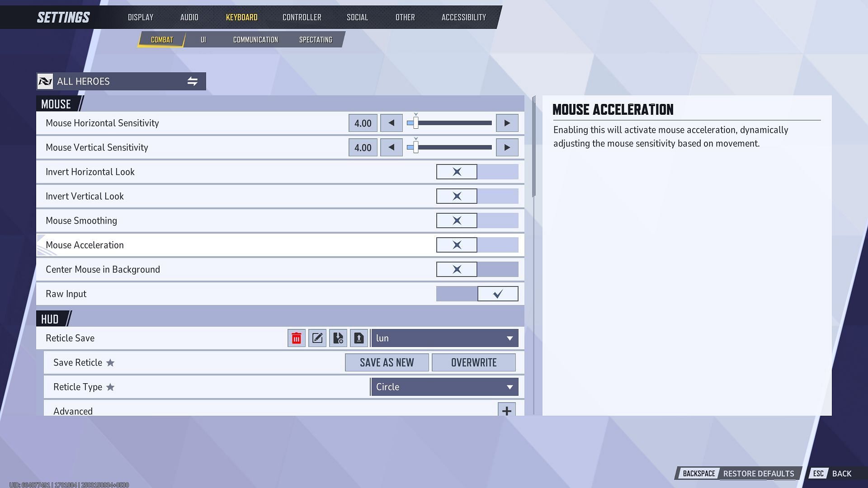Click the import reticle icon

(338, 338)
